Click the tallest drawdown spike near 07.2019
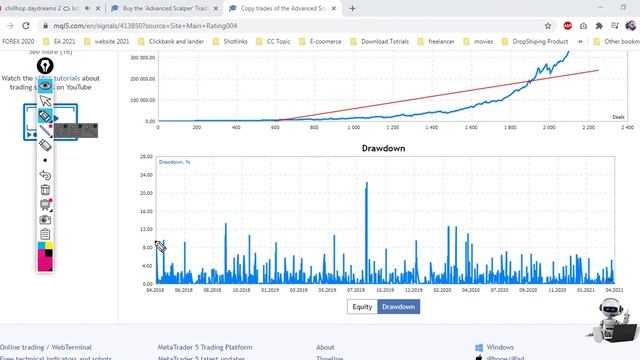Screen dimensions: 640x360 click(367, 233)
